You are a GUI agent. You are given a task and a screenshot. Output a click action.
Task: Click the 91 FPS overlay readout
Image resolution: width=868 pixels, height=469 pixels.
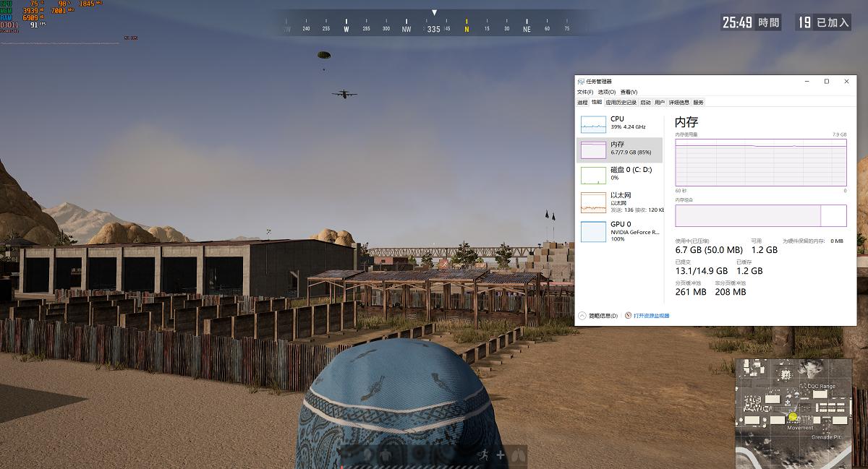click(37, 24)
